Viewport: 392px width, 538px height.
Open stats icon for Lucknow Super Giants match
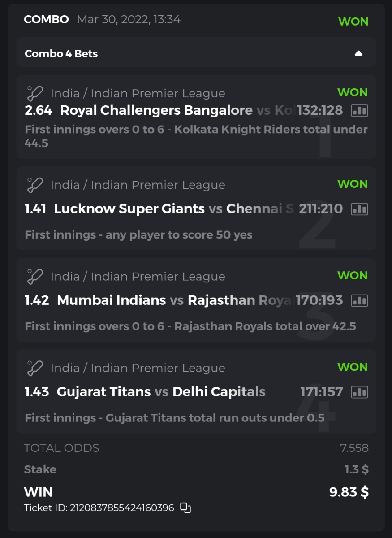[x=359, y=208]
